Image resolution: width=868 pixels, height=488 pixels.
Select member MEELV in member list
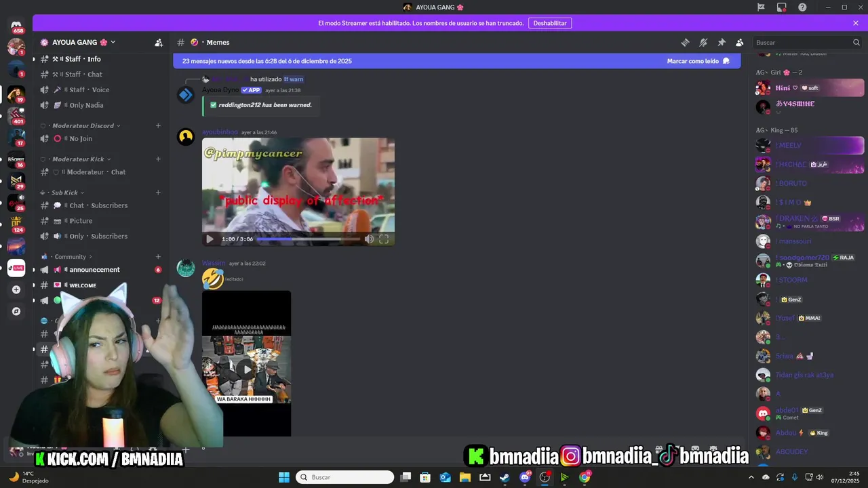(x=810, y=145)
